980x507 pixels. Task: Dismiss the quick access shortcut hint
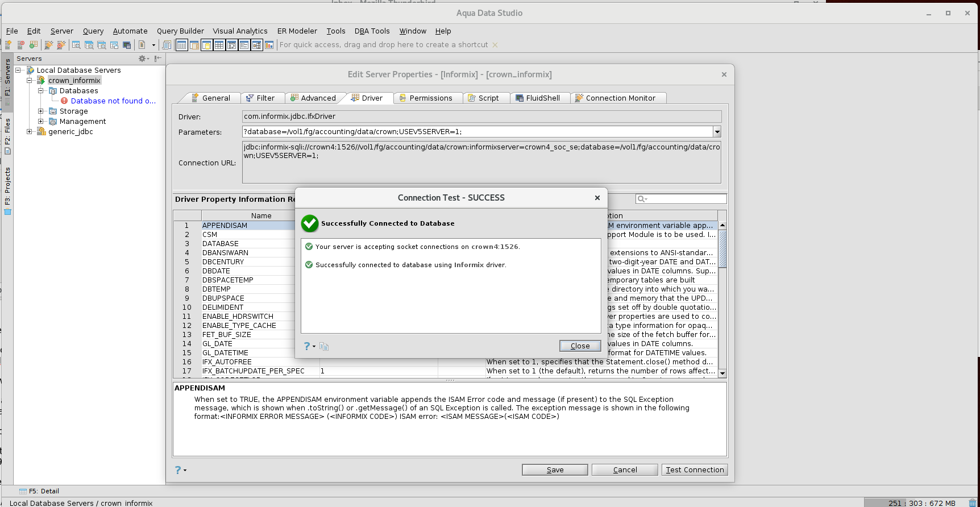495,45
